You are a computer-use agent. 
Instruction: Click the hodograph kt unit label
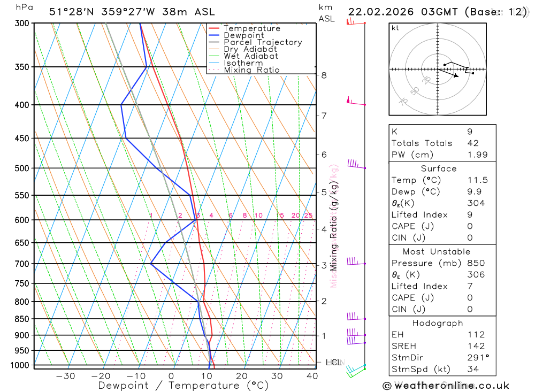tap(395, 28)
